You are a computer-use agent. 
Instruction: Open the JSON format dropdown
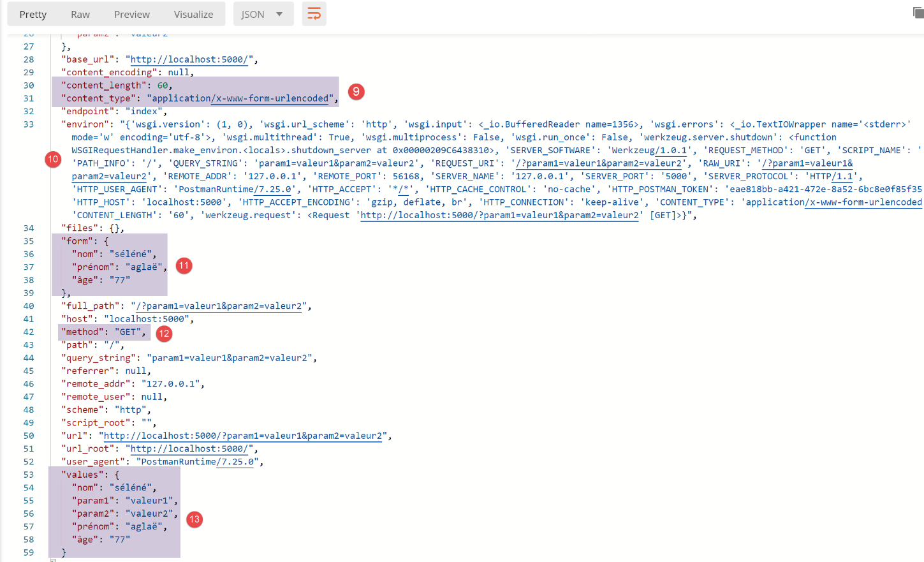pos(263,14)
